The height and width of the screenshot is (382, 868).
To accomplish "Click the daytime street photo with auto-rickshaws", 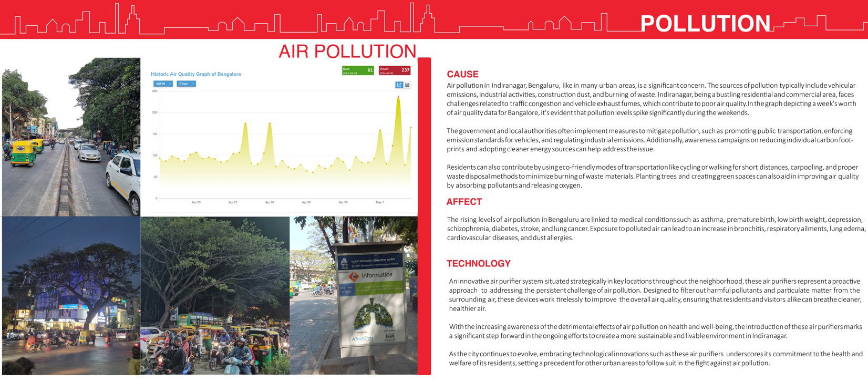I will click(x=71, y=137).
